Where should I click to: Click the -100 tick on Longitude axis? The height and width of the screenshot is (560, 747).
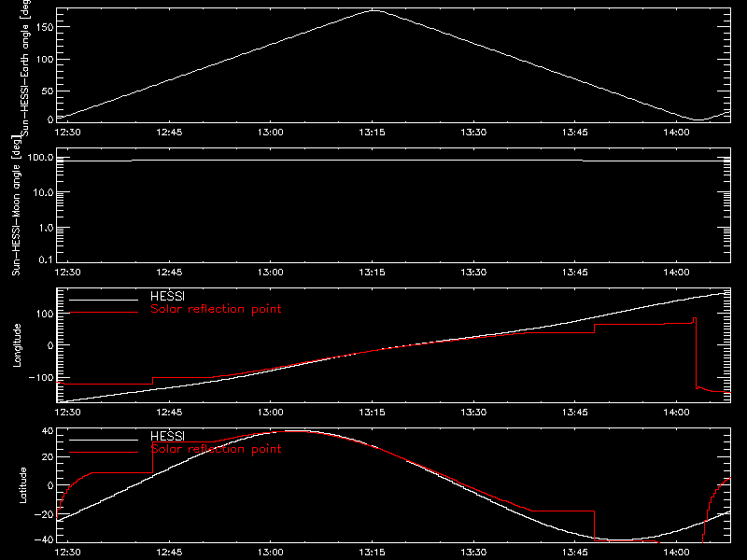point(41,377)
